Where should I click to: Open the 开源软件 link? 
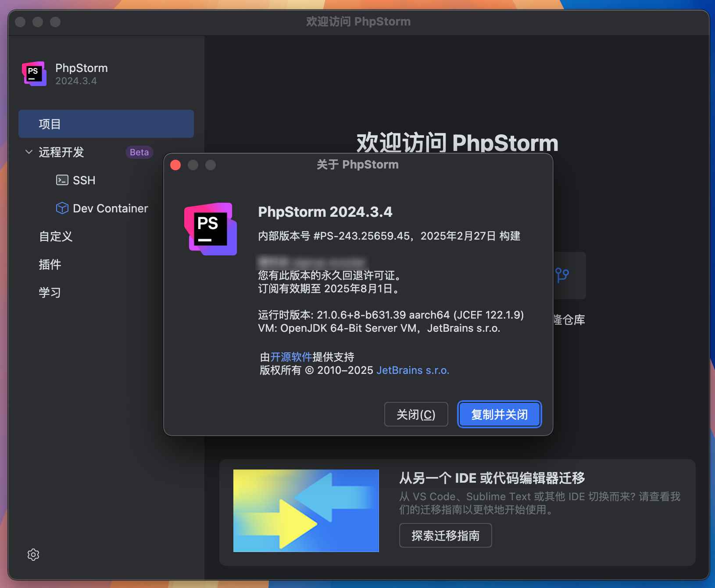point(291,357)
